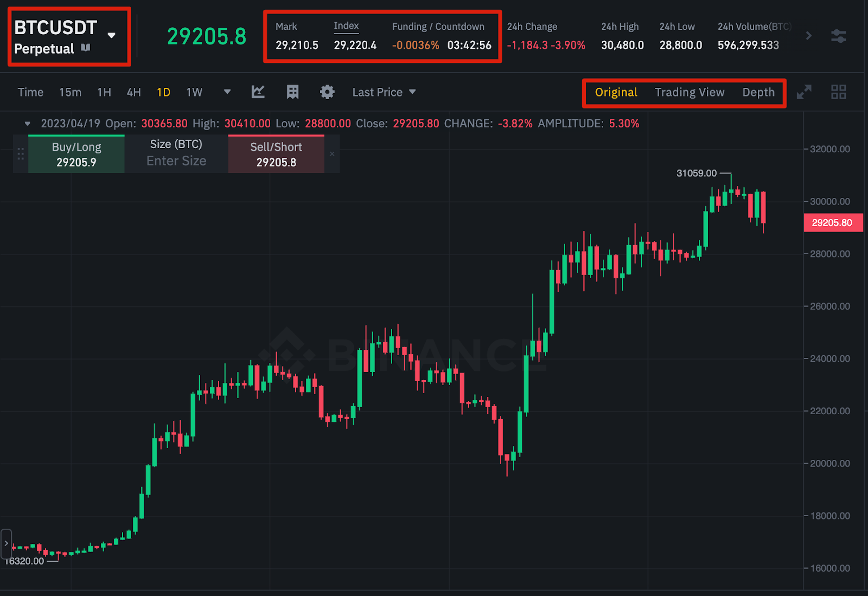
Task: Open chart settings gear icon
Action: [x=327, y=92]
